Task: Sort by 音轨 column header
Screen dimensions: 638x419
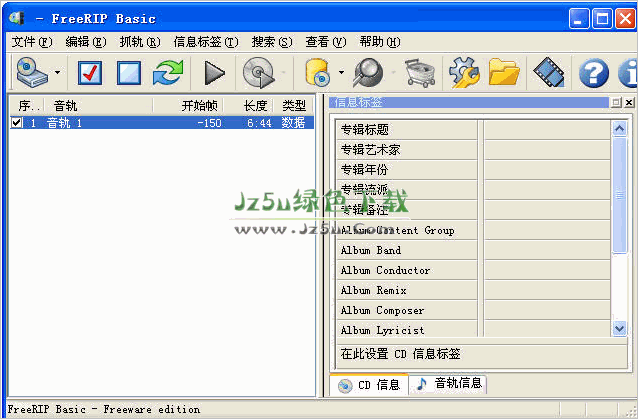Action: [x=98, y=106]
